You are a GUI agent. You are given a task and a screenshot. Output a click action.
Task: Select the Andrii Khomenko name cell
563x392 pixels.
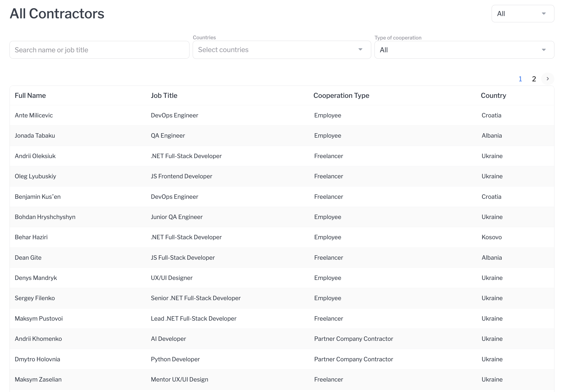(38, 339)
